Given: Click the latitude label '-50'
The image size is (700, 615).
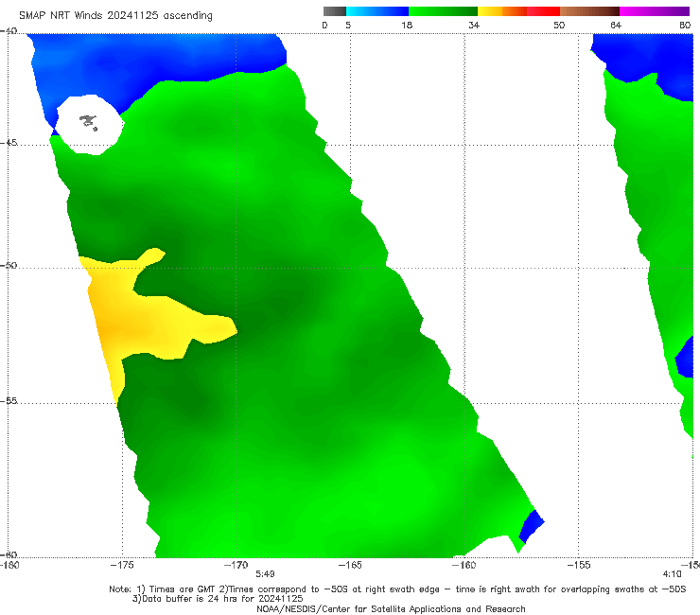Looking at the screenshot, I should click(x=9, y=265).
